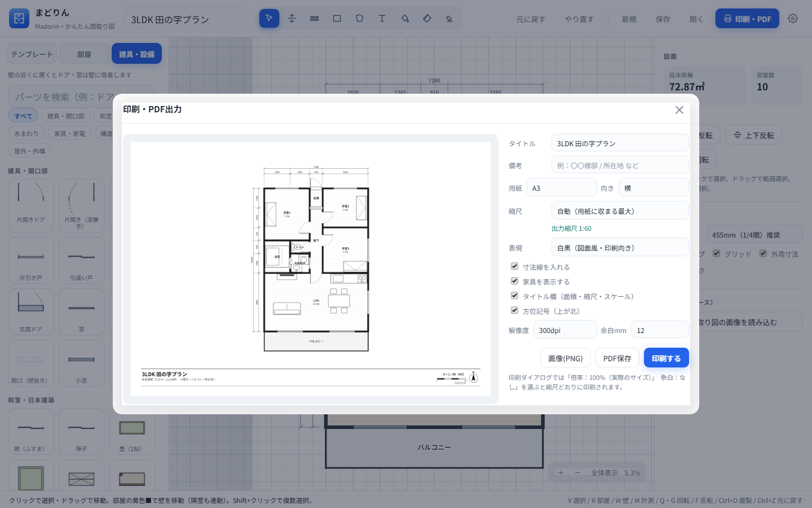Toggle 外周寸法 checkbox in right panel
The width and height of the screenshot is (812, 508).
click(x=763, y=253)
